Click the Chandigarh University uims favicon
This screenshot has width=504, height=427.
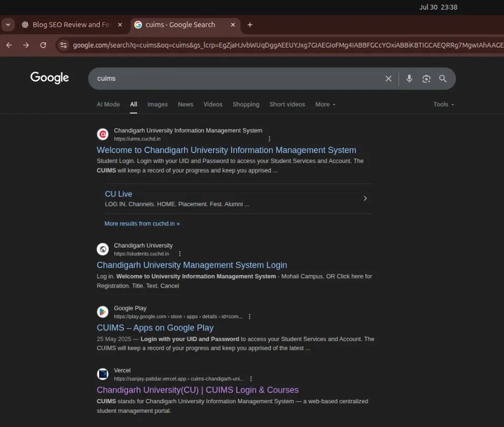[x=103, y=134]
